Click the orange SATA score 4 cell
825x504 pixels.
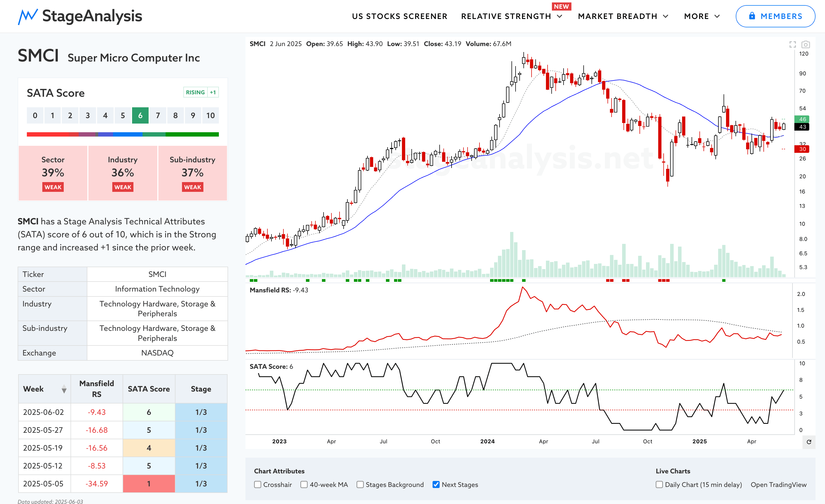point(149,448)
